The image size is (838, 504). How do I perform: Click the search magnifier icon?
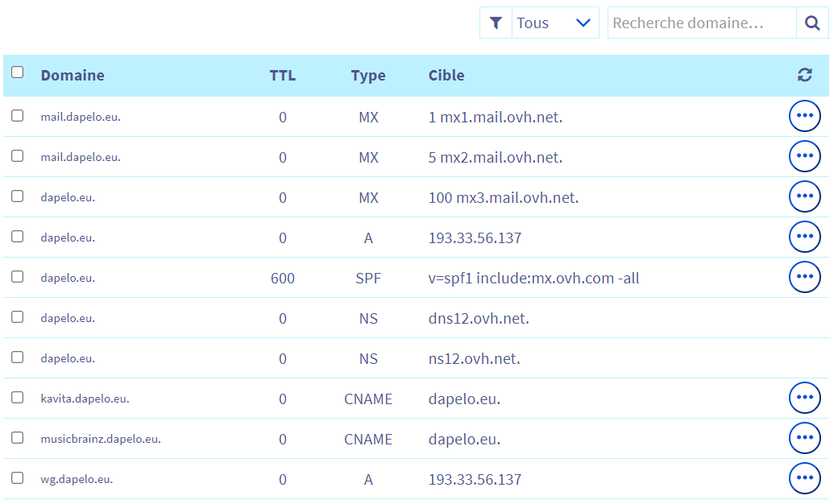(x=812, y=23)
